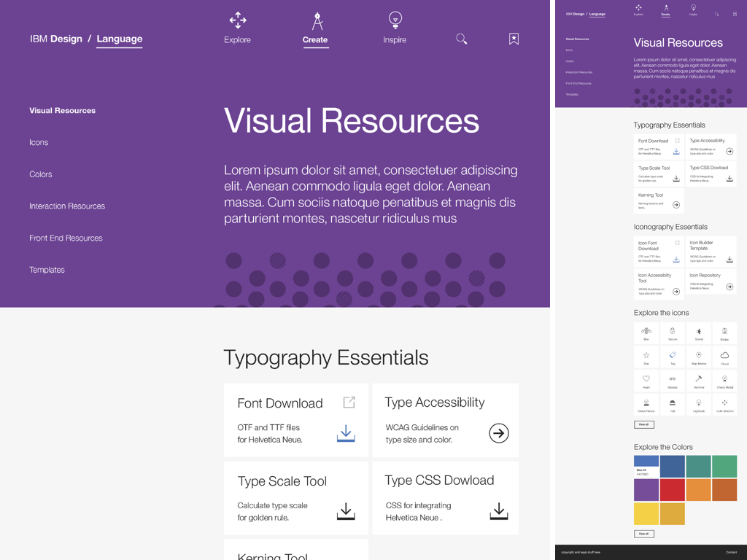Open the Type CSS Dowload card title in large view
The width and height of the screenshot is (747, 560).
[x=439, y=481]
